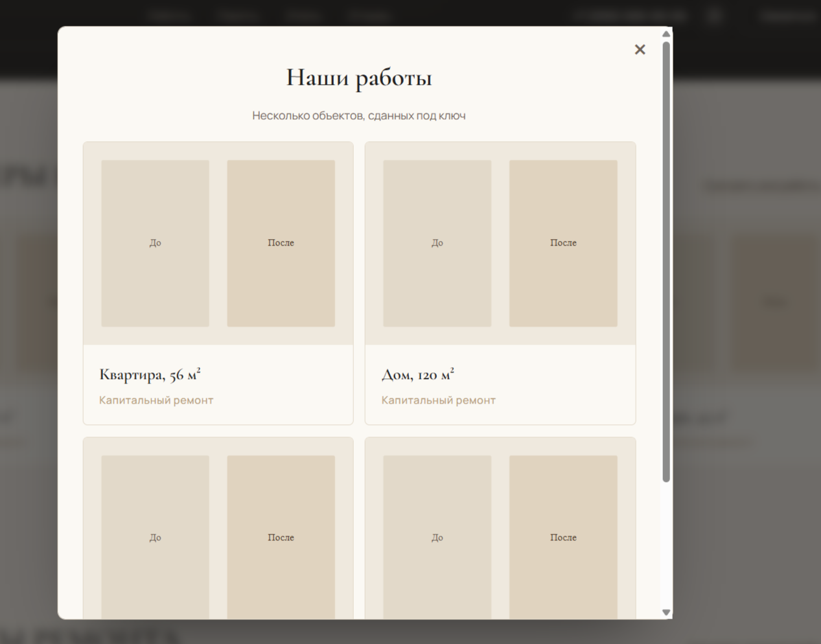Open "До" image of Дом, 120 м² card
This screenshot has width=821, height=644.
click(x=437, y=243)
